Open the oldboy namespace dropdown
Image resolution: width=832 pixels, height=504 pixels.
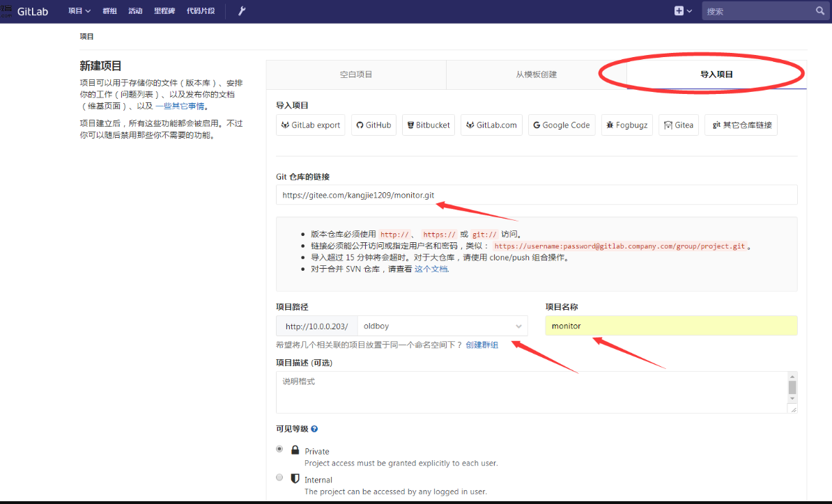coord(442,326)
